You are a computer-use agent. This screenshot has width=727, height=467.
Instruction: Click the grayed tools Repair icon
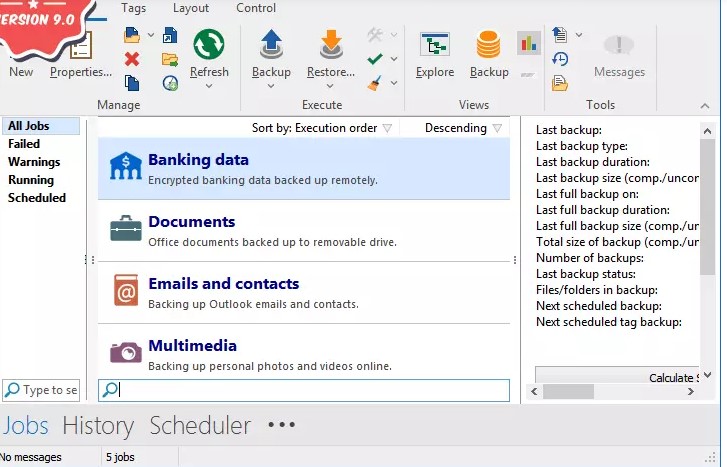pos(375,35)
